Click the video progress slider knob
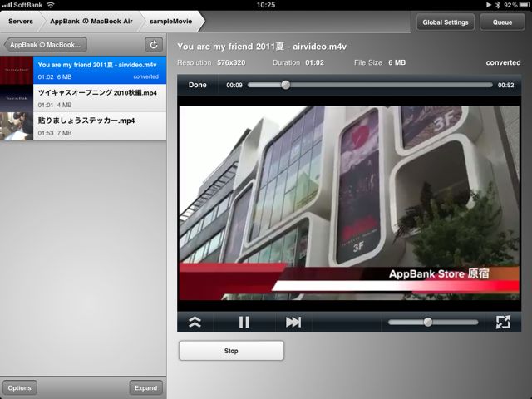 point(286,85)
